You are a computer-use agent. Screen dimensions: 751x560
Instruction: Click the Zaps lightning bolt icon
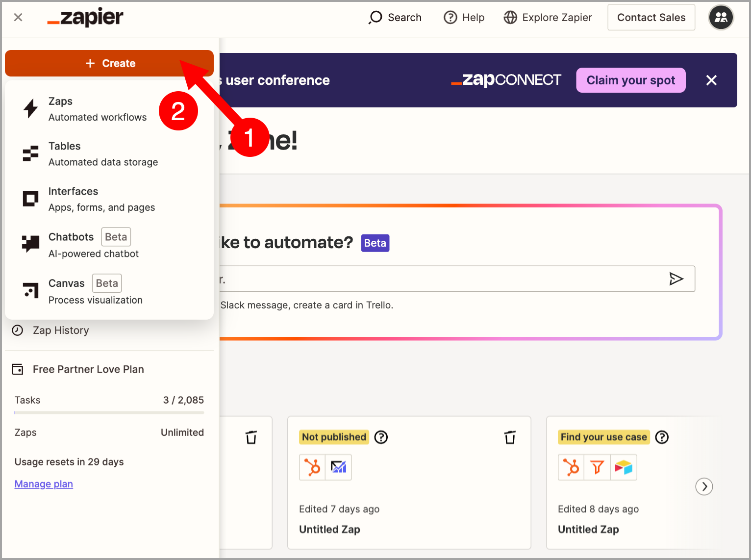[x=30, y=109]
